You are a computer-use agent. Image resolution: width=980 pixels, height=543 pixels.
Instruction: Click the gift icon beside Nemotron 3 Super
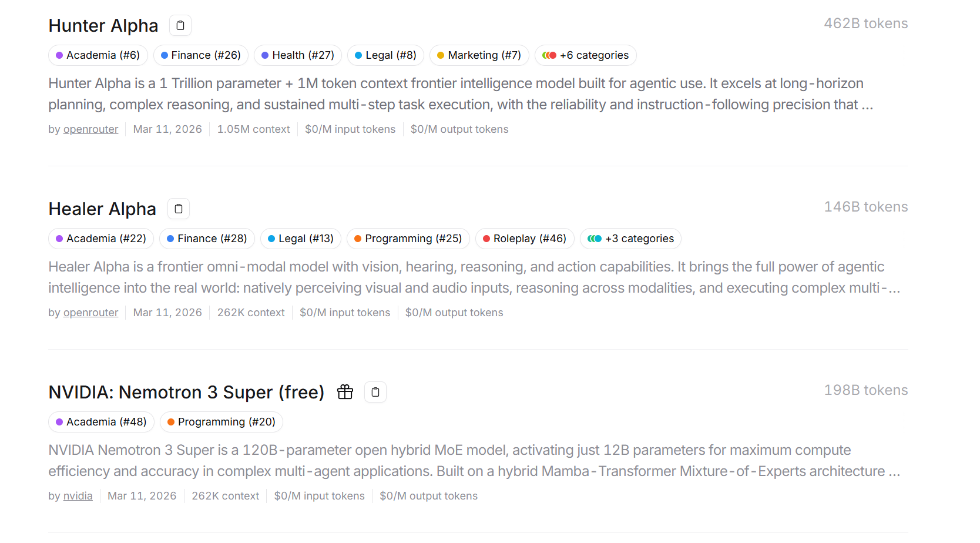click(345, 392)
